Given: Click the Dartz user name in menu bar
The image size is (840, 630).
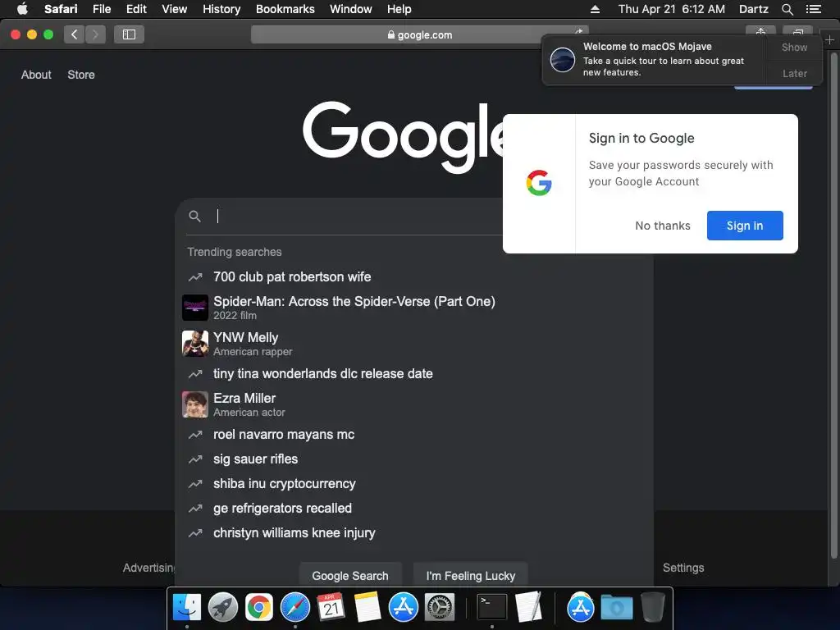Looking at the screenshot, I should (x=753, y=9).
